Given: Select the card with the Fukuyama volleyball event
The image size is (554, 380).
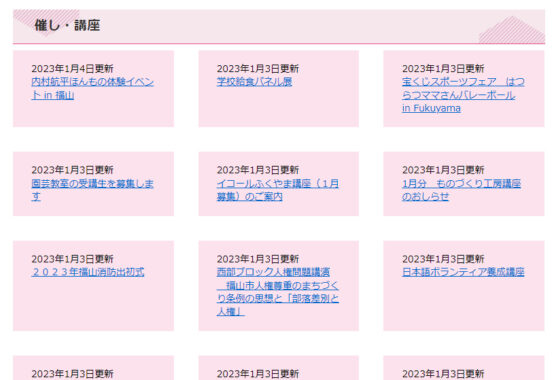Looking at the screenshot, I should (x=464, y=89).
